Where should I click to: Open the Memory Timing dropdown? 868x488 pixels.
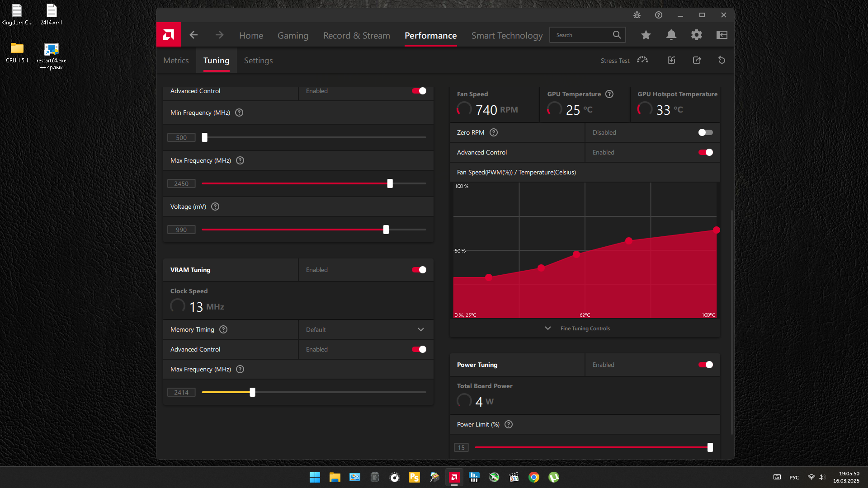pyautogui.click(x=365, y=329)
